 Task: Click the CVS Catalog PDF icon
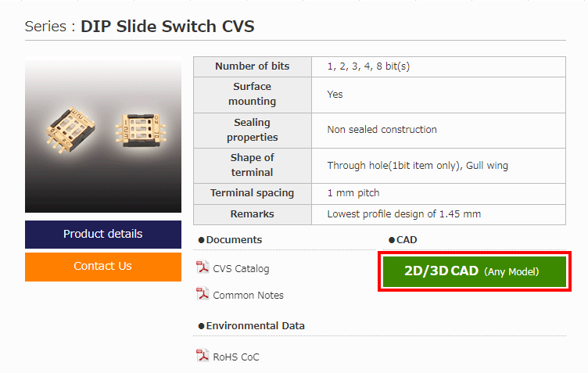tap(203, 267)
